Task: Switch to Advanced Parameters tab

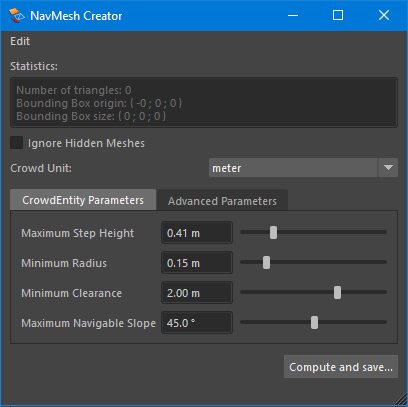Action: [x=222, y=201]
